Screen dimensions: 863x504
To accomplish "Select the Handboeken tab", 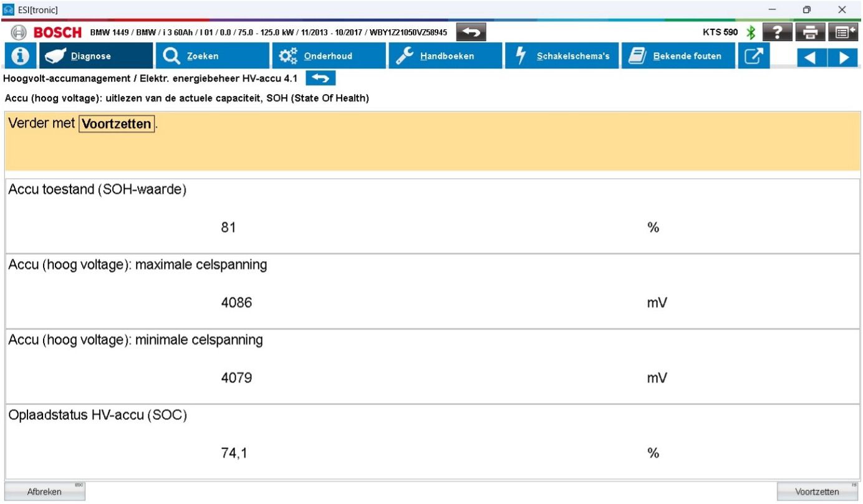I will [x=445, y=56].
